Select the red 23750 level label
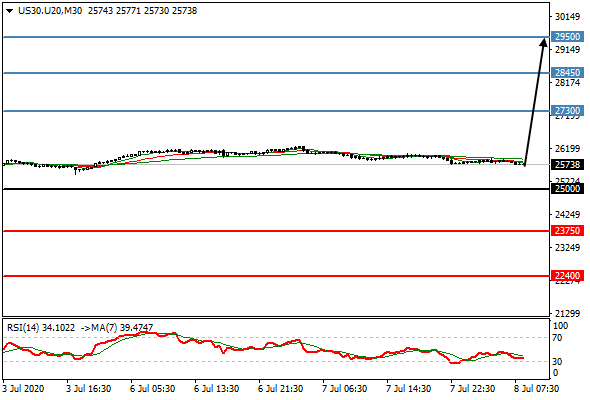This screenshot has width=590, height=400. click(567, 230)
